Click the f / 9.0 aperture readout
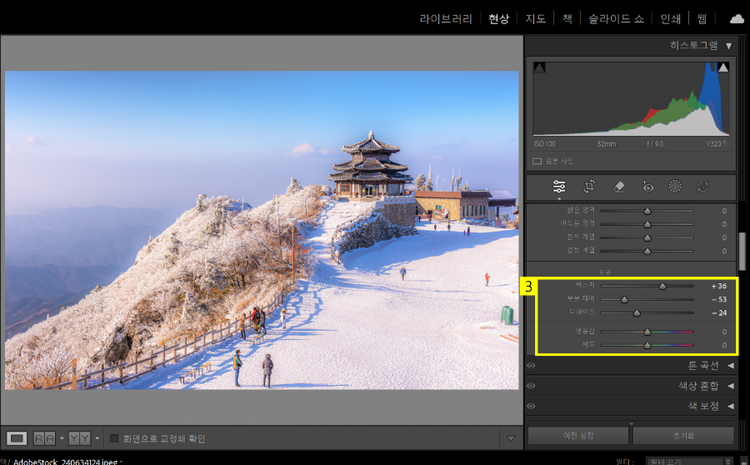Image resolution: width=750 pixels, height=465 pixels. pos(655,144)
